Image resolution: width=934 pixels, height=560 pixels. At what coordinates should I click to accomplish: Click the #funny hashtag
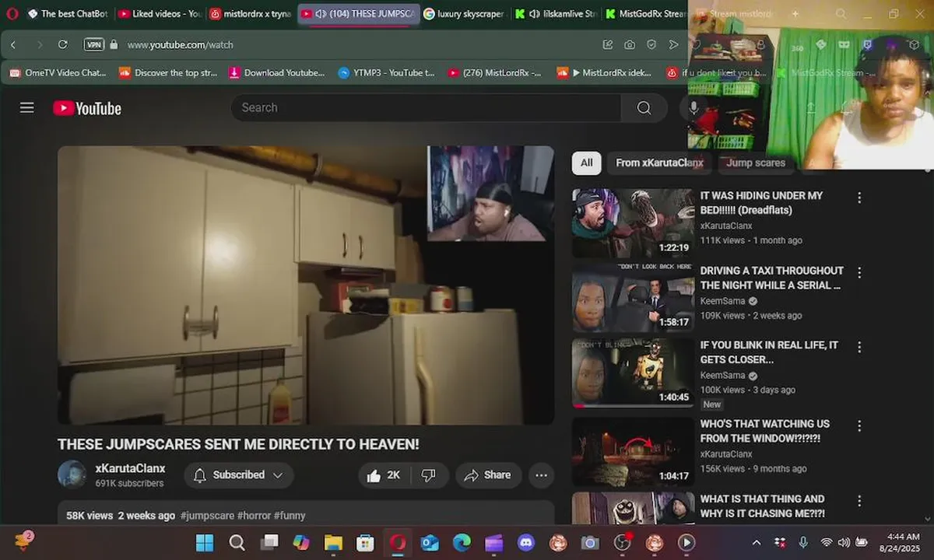(290, 516)
